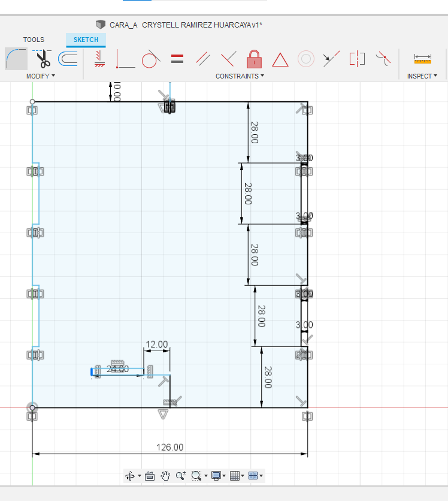Viewport: 448px width, 501px height.
Task: Expand the MODIFY dropdown
Action: [41, 76]
